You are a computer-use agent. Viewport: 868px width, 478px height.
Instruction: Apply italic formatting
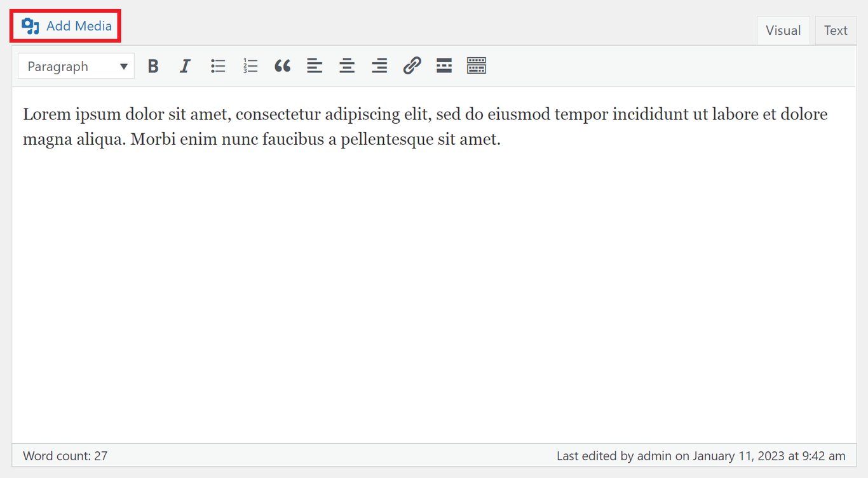point(185,65)
